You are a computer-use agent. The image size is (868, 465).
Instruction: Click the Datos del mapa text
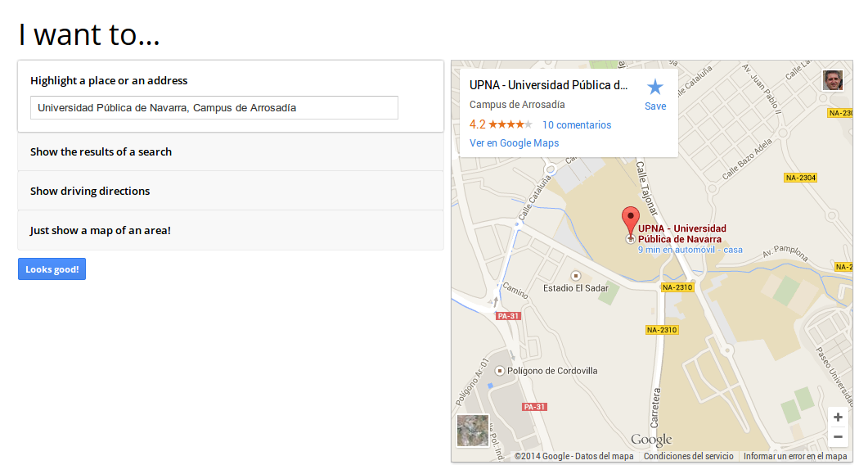605,456
